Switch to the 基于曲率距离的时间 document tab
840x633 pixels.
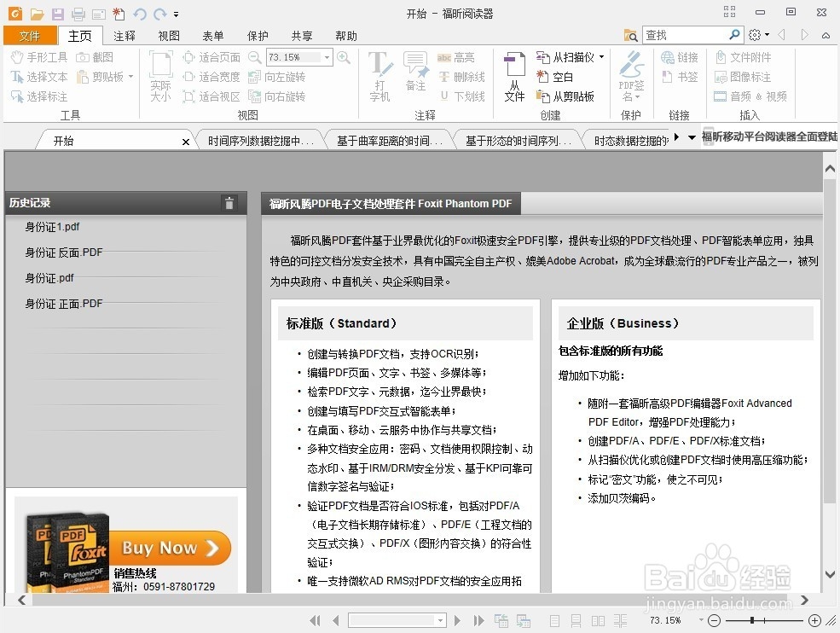(x=390, y=141)
